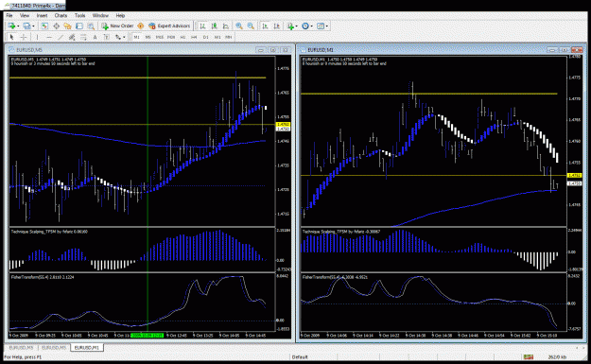
Task: Toggle the M15 timeframe button
Action: coord(160,37)
